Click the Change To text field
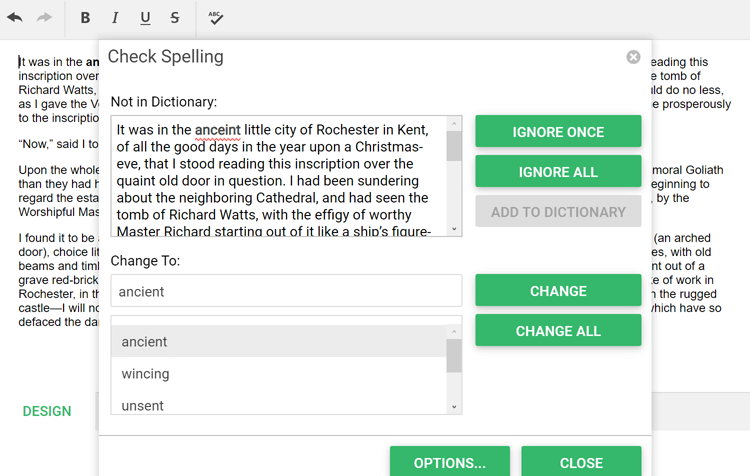750x476 pixels. click(286, 291)
